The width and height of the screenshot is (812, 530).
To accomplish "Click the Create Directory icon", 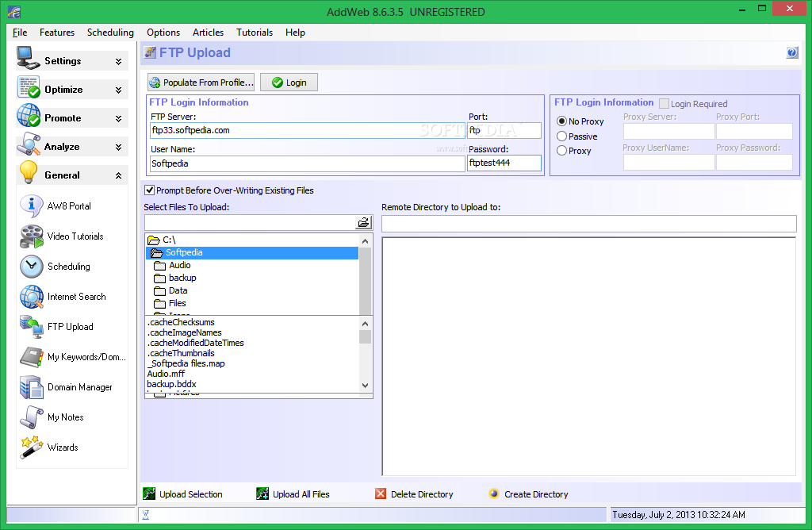I will (x=494, y=494).
